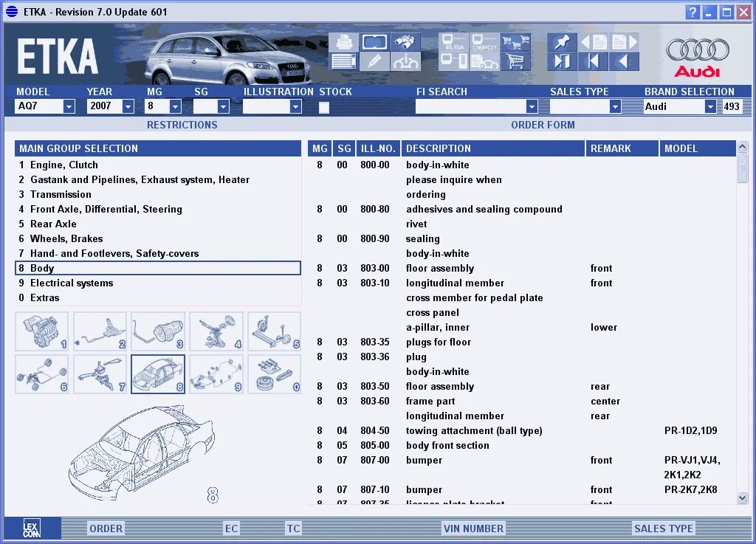Click the multiple shopping carts icon
756x544 pixels.
click(515, 42)
